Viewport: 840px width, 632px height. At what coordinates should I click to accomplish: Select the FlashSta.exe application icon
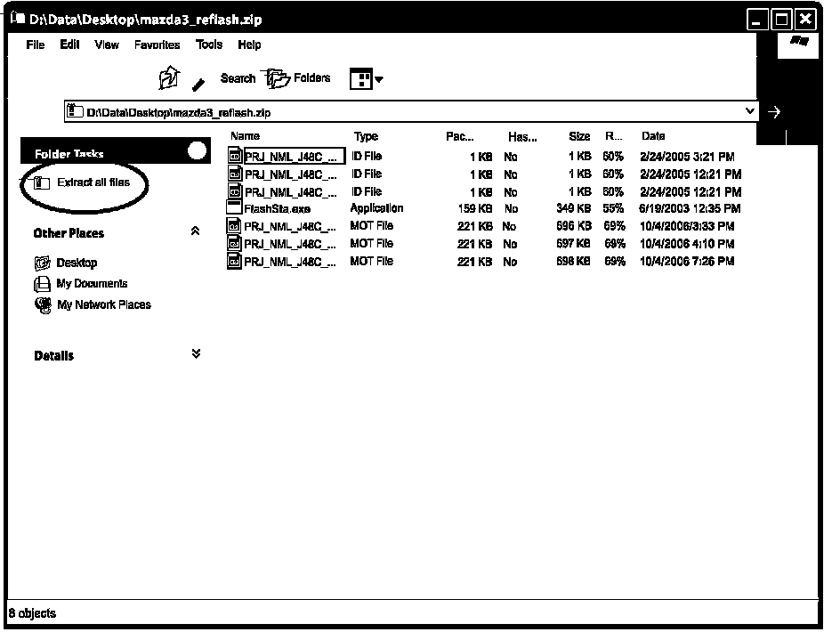click(235, 209)
